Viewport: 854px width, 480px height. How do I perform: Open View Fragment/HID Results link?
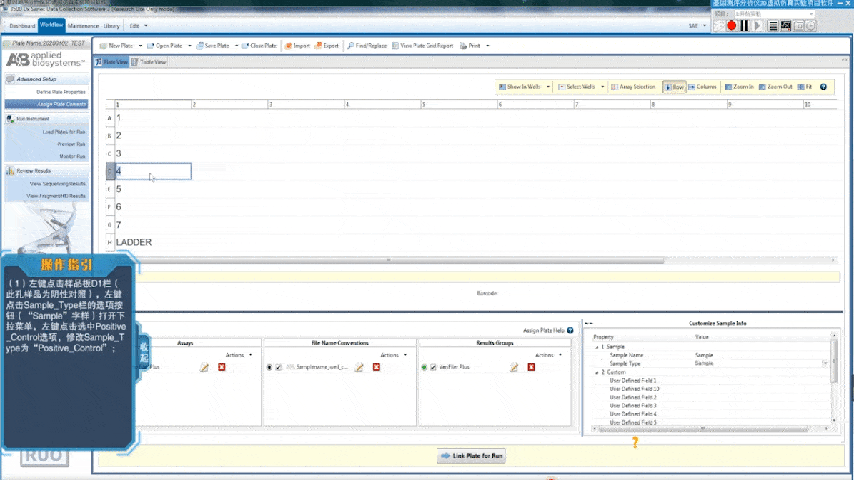point(56,196)
